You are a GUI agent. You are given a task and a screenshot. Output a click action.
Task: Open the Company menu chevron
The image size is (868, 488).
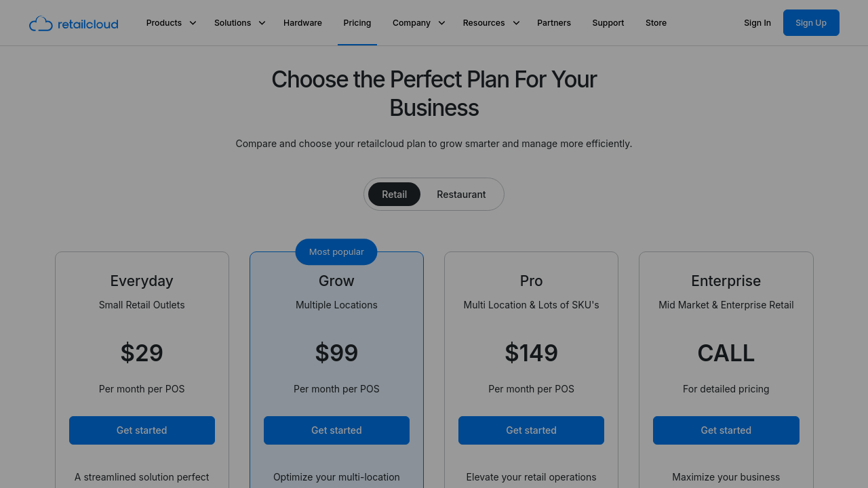click(441, 23)
